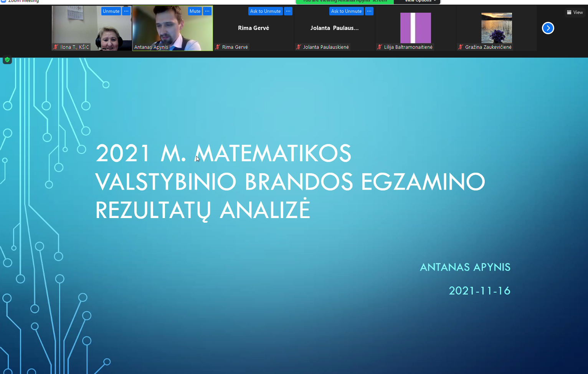Viewport: 588px width, 374px height.
Task: Click muted microphone icon beside Gražina Zaukevičienė
Action: tap(461, 47)
